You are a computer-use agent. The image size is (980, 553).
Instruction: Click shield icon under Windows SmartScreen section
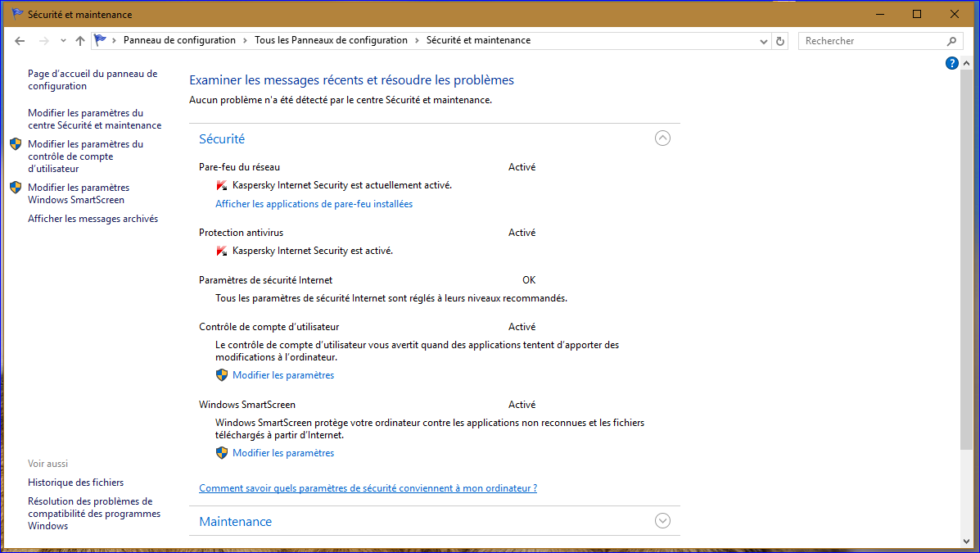click(221, 452)
